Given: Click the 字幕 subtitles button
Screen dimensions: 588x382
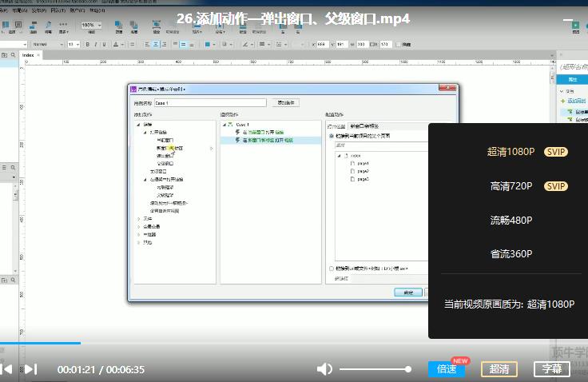Looking at the screenshot, I should [551, 369].
